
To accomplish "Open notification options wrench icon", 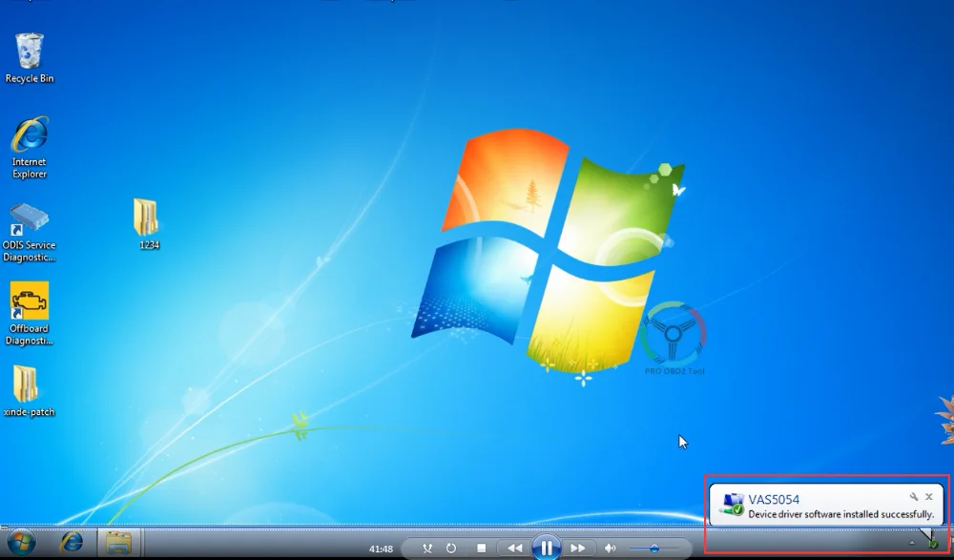I will (x=913, y=497).
